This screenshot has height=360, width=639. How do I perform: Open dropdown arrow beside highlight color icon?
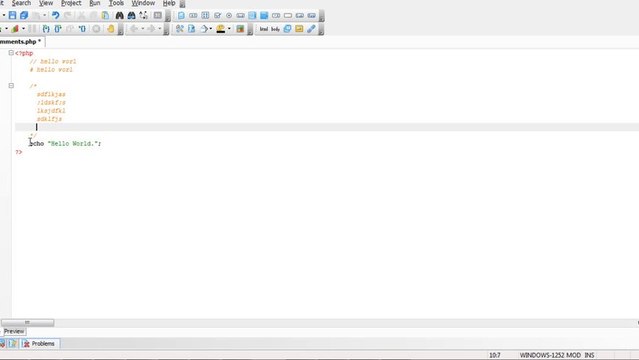click(229, 29)
